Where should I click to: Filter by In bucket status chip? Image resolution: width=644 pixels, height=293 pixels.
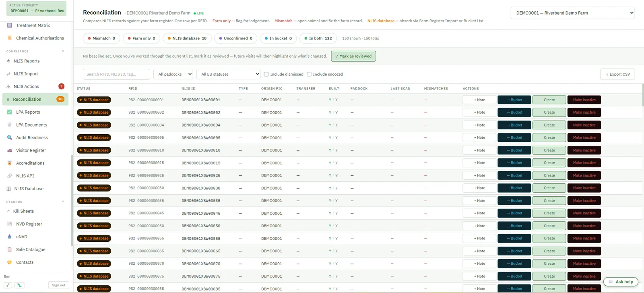coord(279,38)
